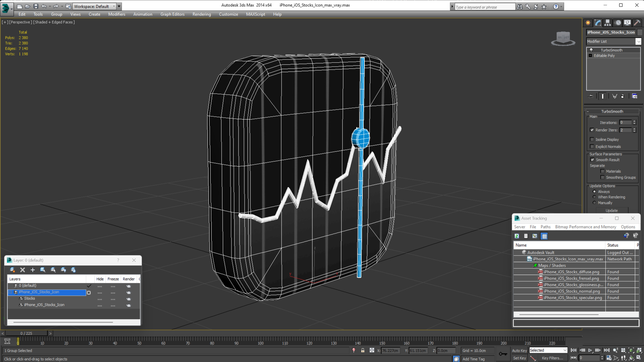
Task: Open the Display command panel tab
Action: pos(627,23)
